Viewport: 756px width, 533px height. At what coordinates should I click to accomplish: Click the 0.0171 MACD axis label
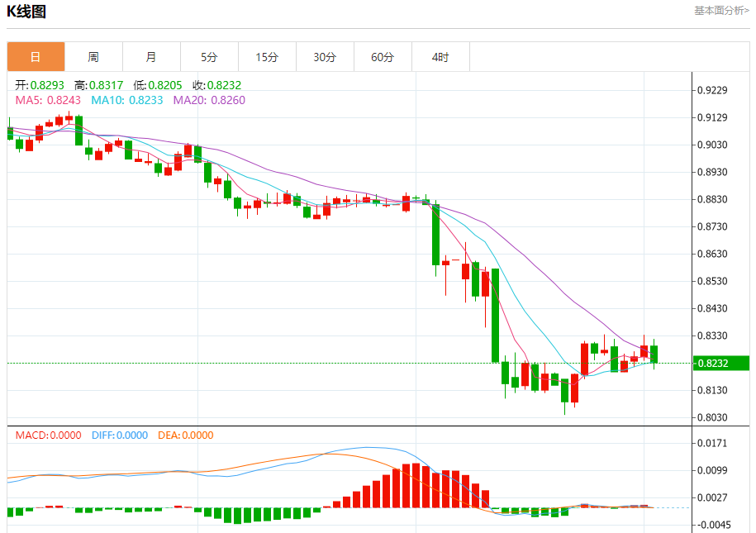(712, 443)
